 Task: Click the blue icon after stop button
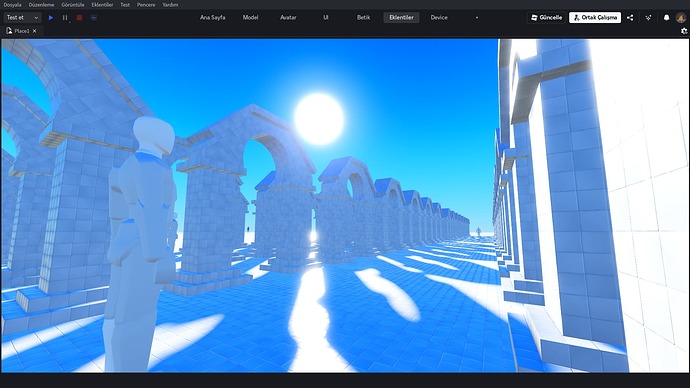click(x=94, y=18)
